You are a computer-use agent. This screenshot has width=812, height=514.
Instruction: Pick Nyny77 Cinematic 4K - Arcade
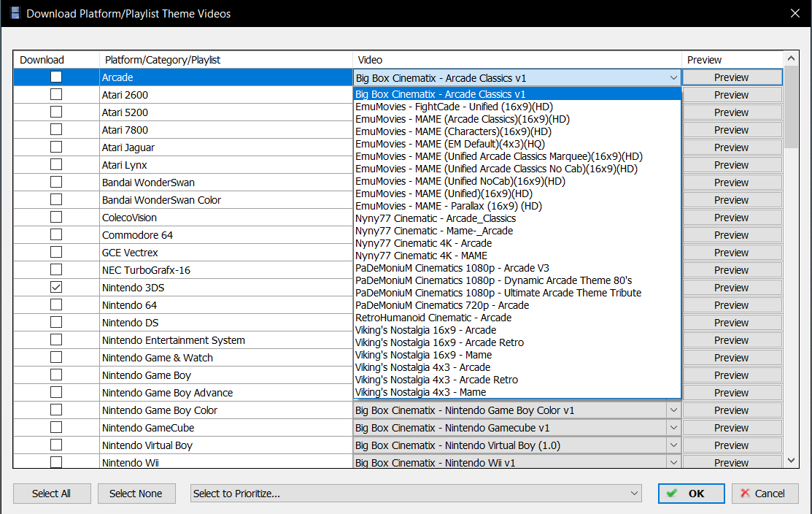(x=517, y=243)
